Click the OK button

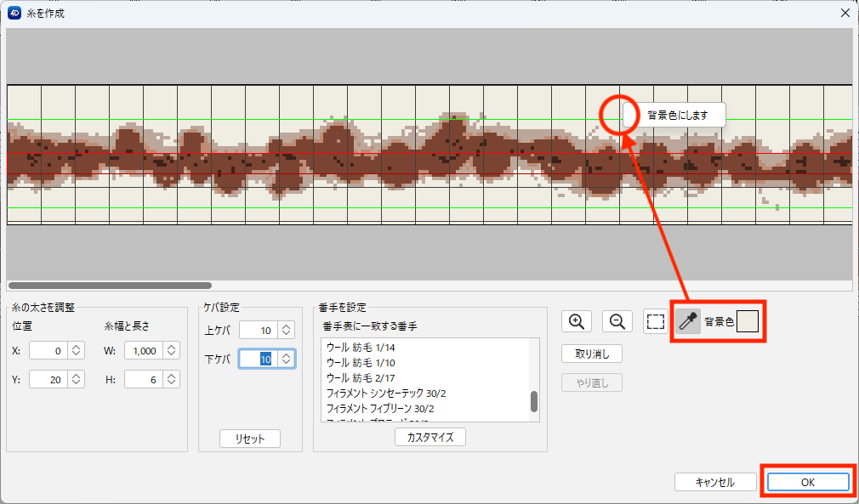pyautogui.click(x=808, y=482)
